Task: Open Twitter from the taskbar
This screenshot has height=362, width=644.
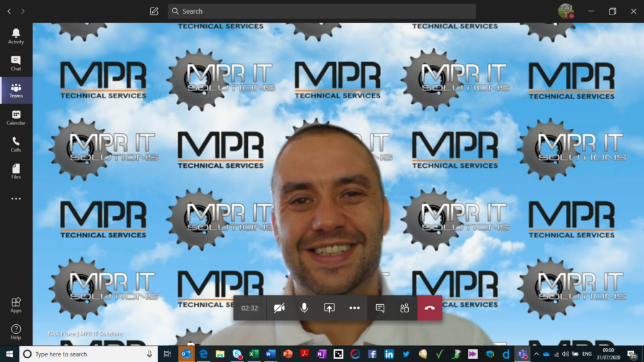Action: [406, 354]
